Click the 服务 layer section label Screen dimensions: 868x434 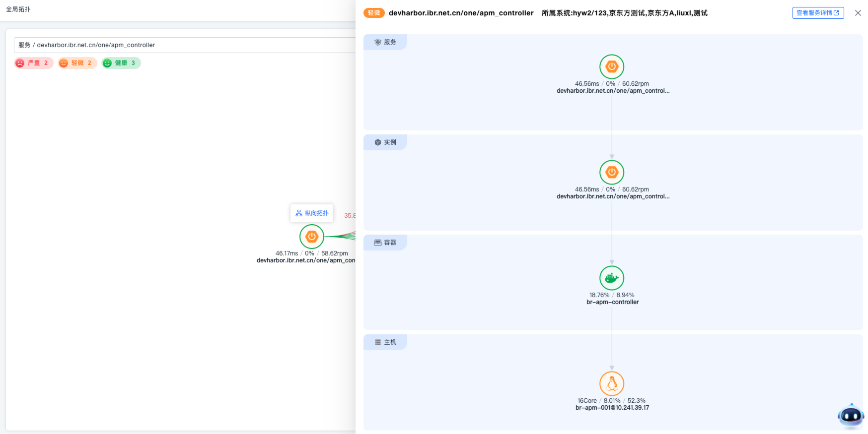pos(385,42)
